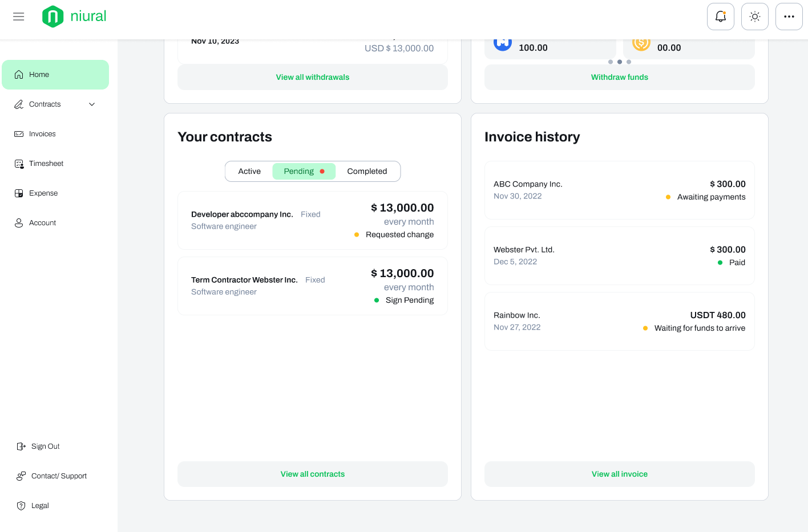
Task: Click the Sign Out icon
Action: click(21, 446)
